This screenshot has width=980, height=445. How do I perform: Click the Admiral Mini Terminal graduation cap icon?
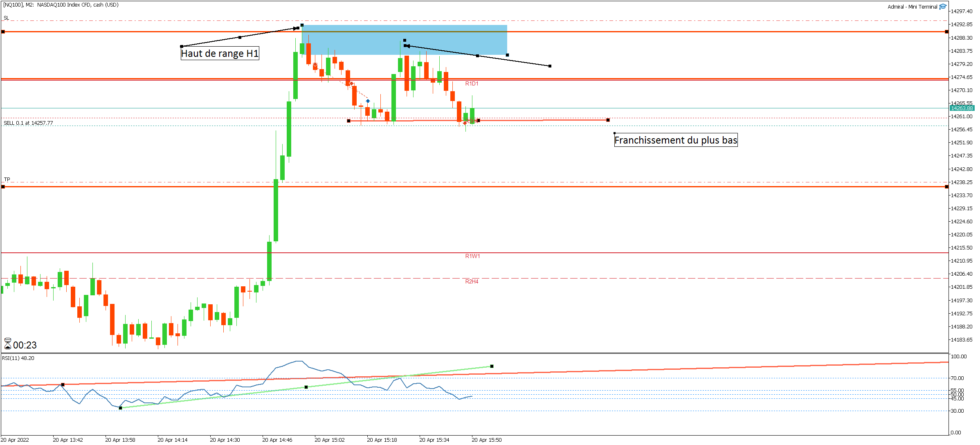(943, 7)
